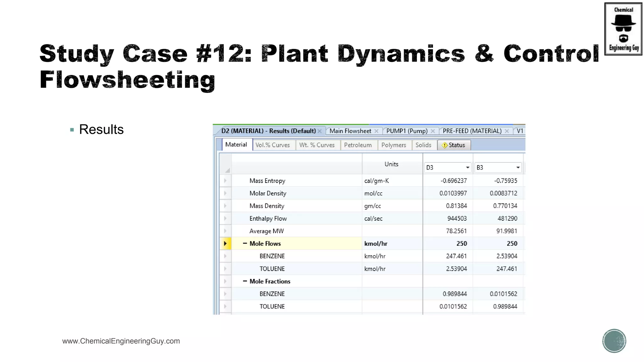Open the D3 stream dropdown
The width and height of the screenshot is (644, 362).
point(467,167)
